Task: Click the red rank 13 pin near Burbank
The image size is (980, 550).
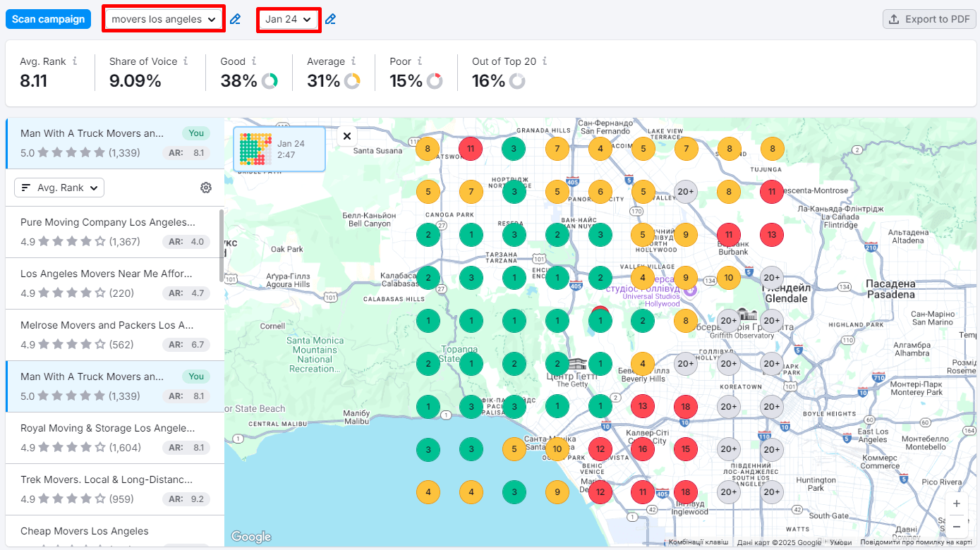Action: click(772, 235)
